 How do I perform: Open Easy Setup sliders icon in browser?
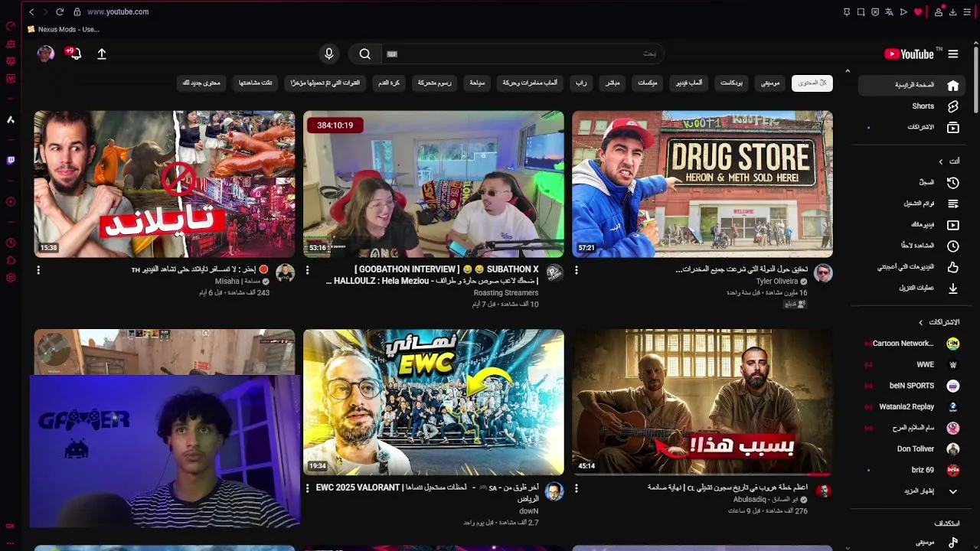coord(967,11)
